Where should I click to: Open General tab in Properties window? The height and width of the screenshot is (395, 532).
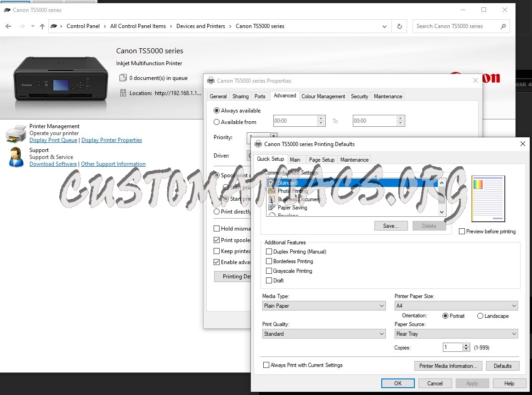pyautogui.click(x=218, y=96)
